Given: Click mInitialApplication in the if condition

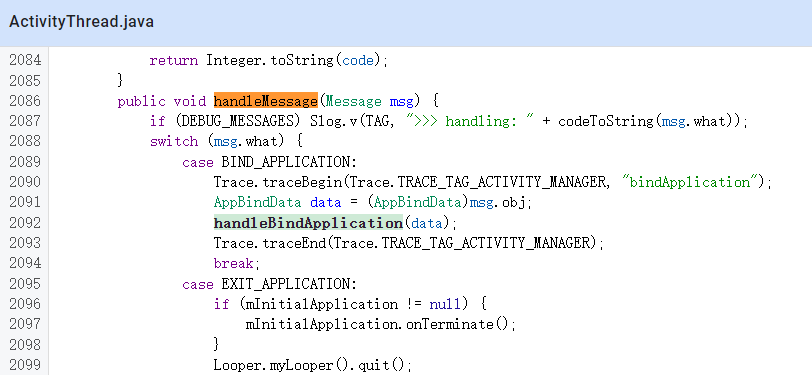Looking at the screenshot, I should [322, 304].
